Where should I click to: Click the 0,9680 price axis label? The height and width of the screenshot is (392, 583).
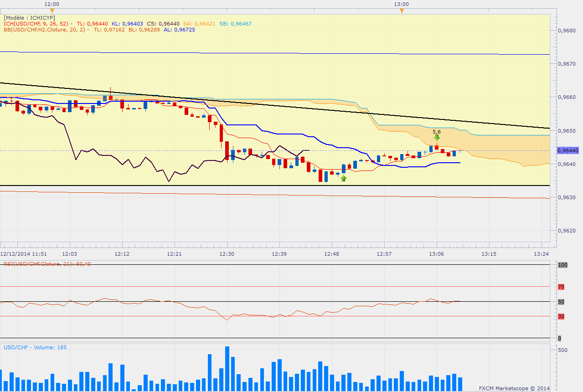pyautogui.click(x=568, y=31)
